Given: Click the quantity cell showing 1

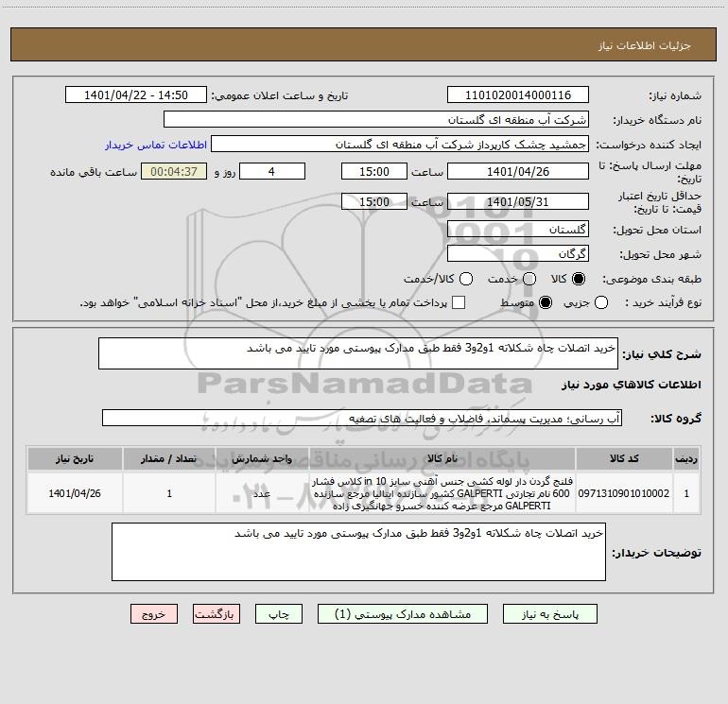Looking at the screenshot, I should click(169, 493).
